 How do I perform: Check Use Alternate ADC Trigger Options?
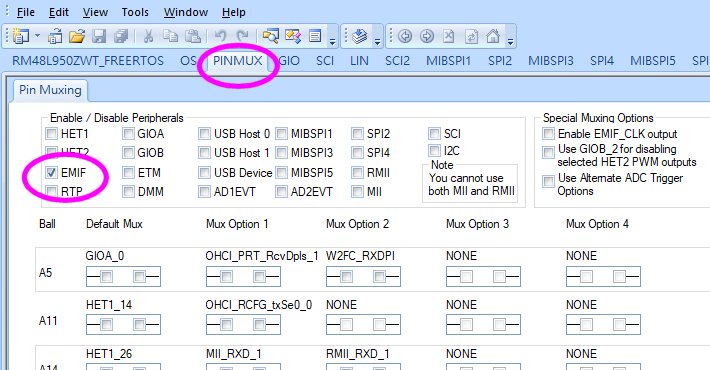tap(548, 182)
